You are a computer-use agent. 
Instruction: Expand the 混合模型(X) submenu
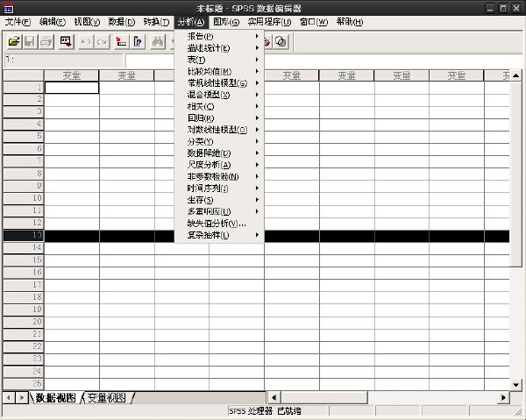click(x=219, y=95)
